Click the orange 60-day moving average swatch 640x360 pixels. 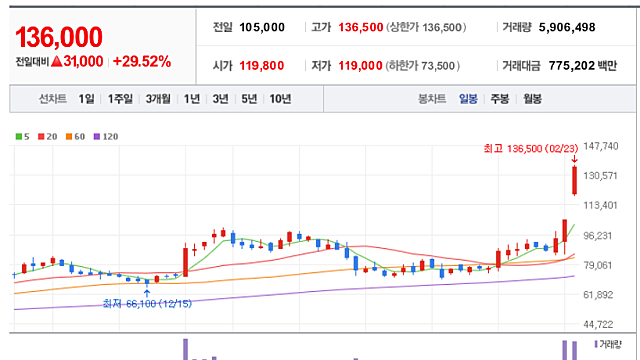click(69, 137)
